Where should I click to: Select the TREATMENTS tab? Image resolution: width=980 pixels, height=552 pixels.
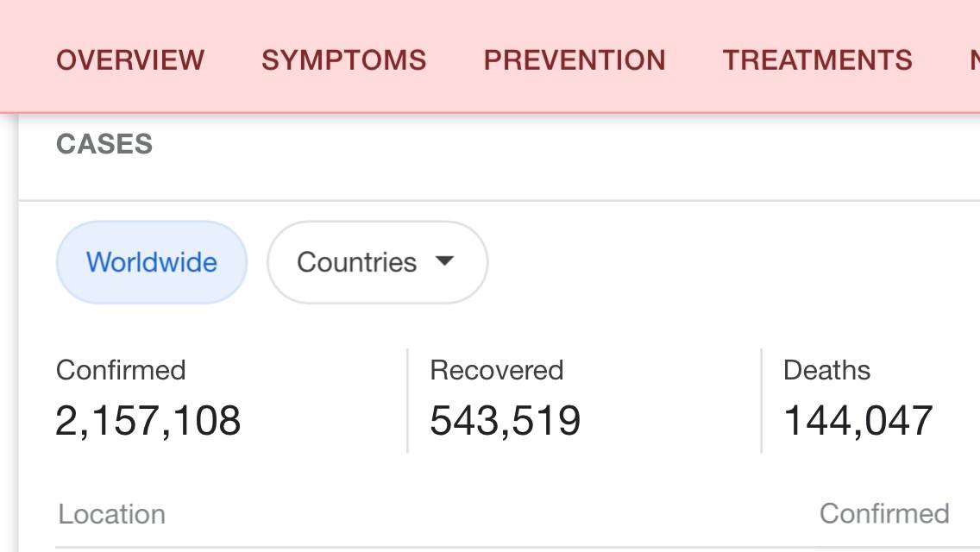(817, 60)
